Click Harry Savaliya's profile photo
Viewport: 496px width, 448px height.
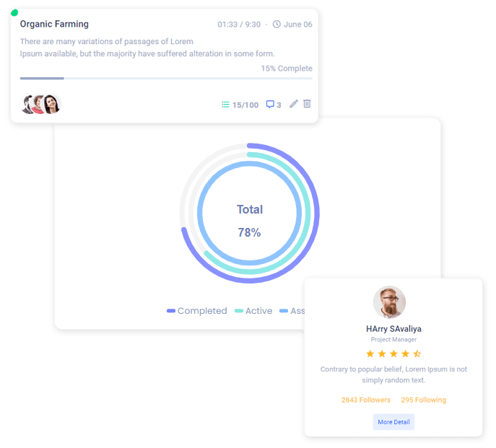tap(389, 302)
